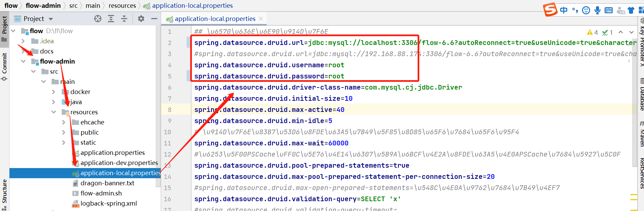Place cursor on druid.username=root line

[269, 65]
